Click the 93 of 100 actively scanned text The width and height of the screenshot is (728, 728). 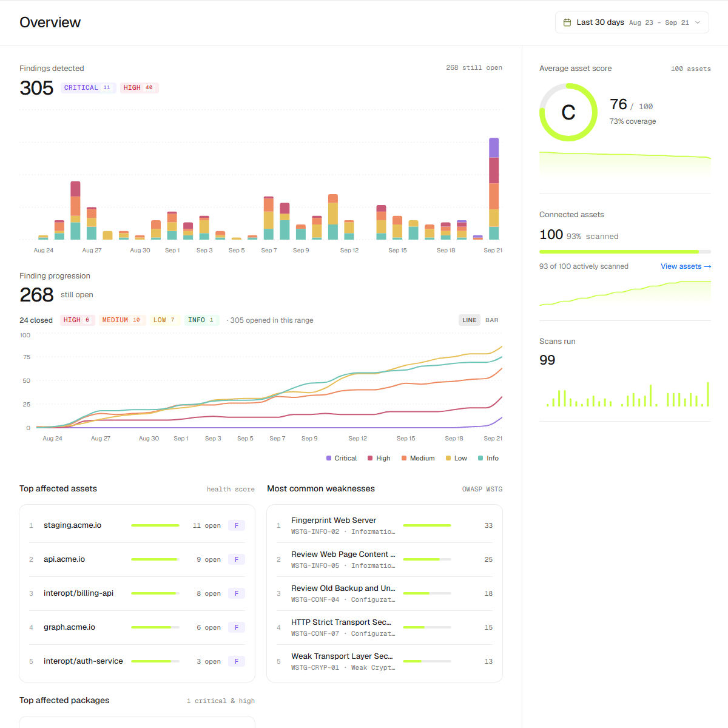584,266
